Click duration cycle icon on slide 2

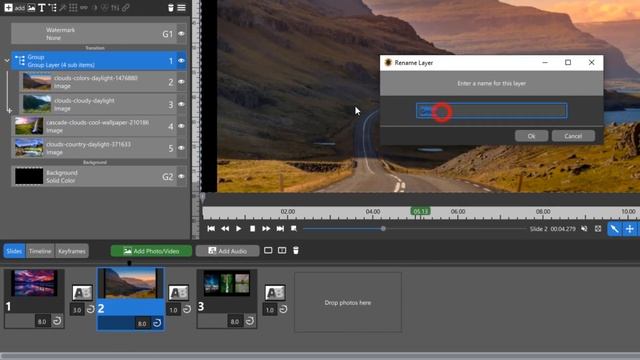tap(157, 323)
